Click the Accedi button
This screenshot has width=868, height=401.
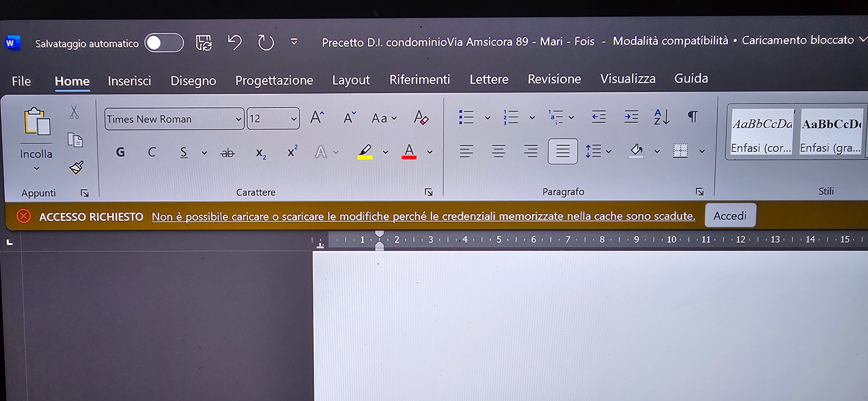730,215
